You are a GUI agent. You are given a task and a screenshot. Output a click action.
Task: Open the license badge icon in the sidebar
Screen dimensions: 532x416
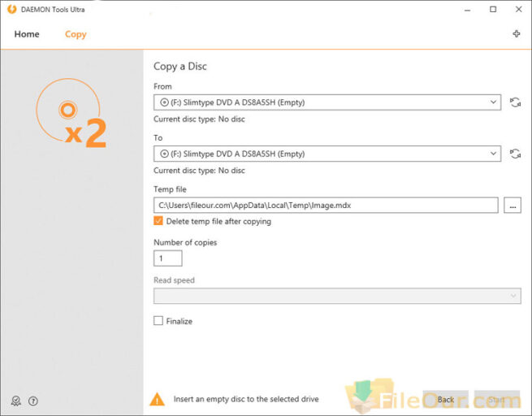(x=15, y=401)
